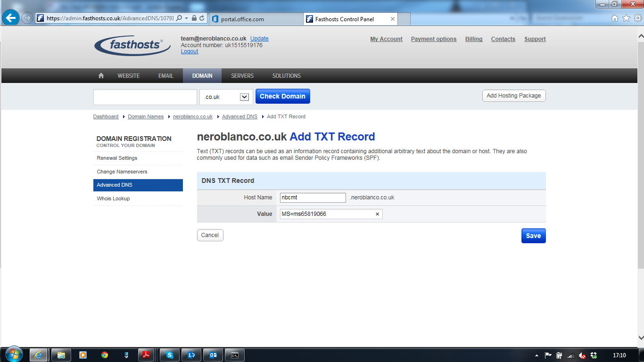The image size is (644, 362).
Task: Open the Contacts link
Action: [503, 39]
